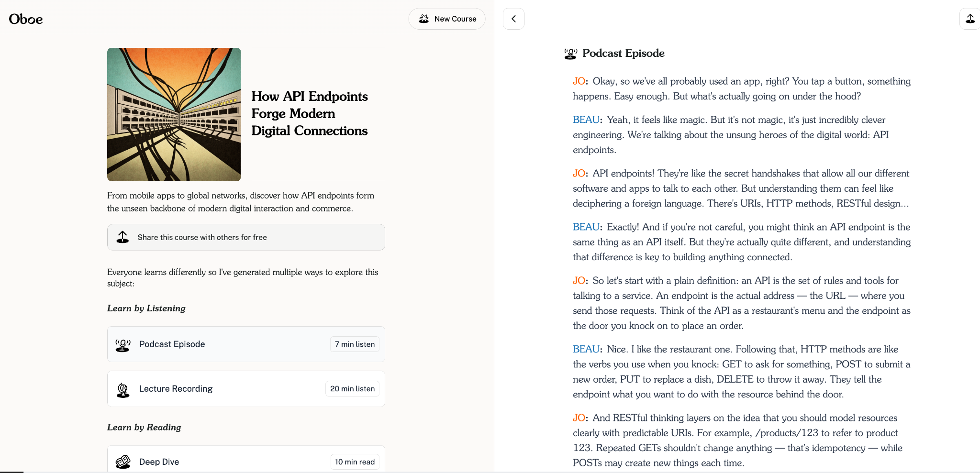Click the course description about mobile apps

pos(241,202)
